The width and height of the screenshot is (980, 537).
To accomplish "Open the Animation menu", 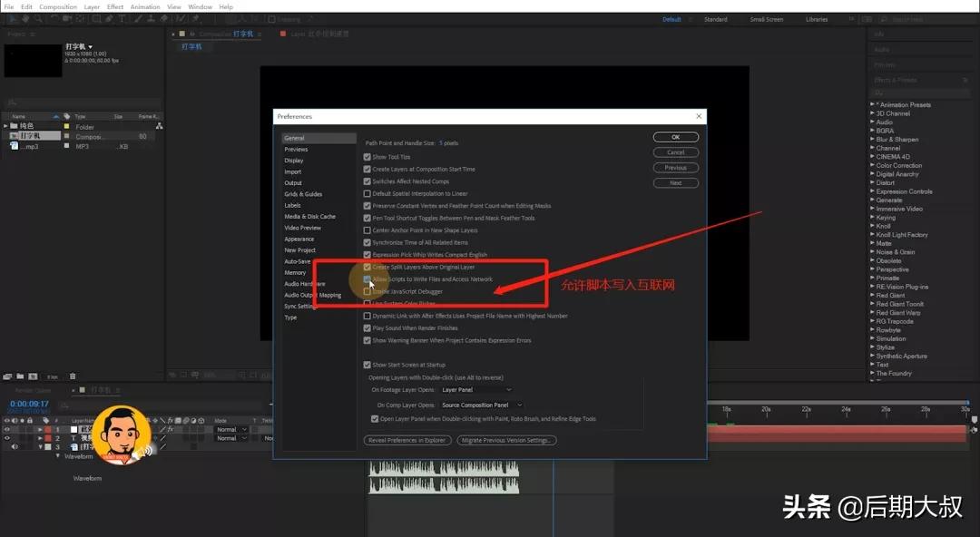I will tap(145, 7).
